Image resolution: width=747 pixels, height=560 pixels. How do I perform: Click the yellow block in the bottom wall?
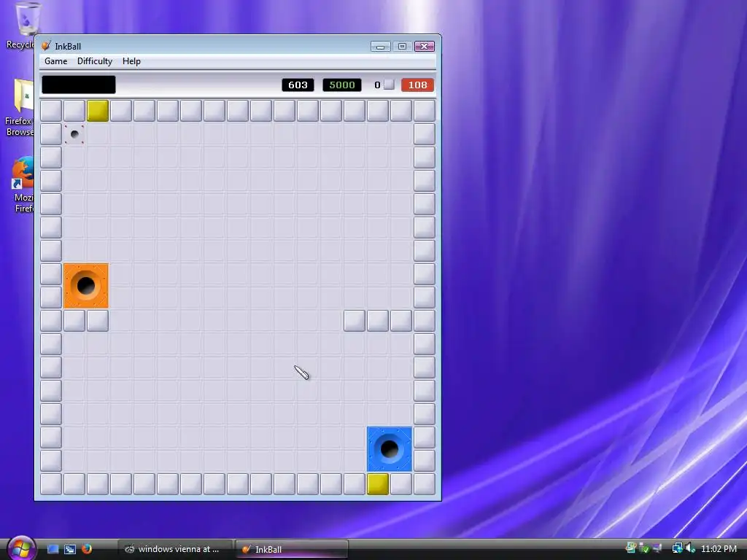(x=378, y=484)
